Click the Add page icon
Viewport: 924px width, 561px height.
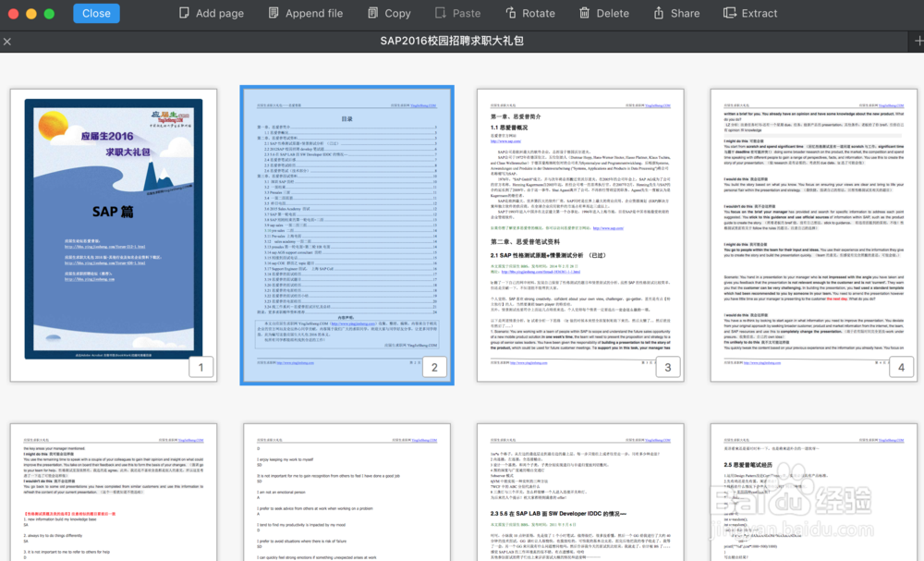point(184,13)
